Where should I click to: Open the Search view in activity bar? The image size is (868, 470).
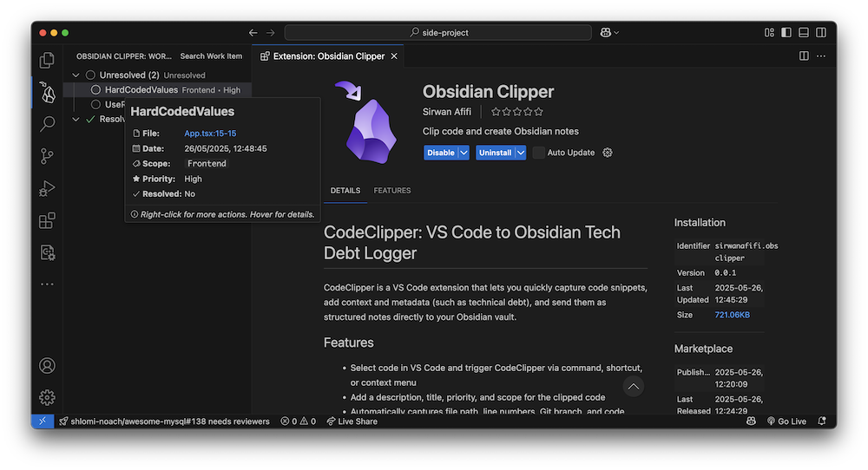click(47, 124)
